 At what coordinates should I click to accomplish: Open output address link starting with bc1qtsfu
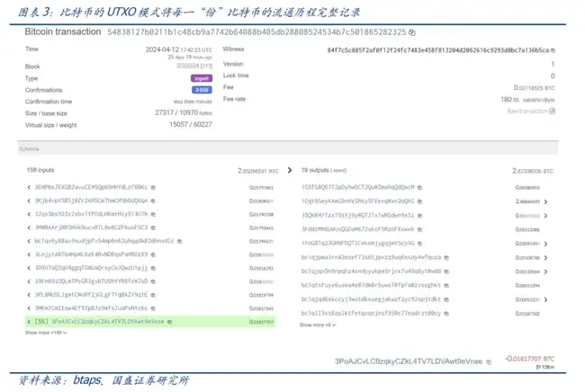point(371,285)
